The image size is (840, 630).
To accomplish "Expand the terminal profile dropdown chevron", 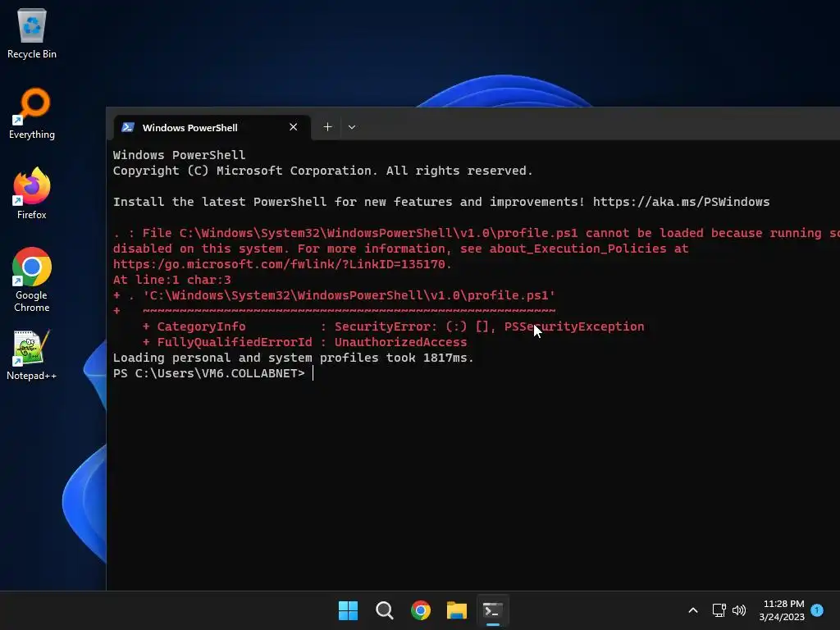I will 351,127.
